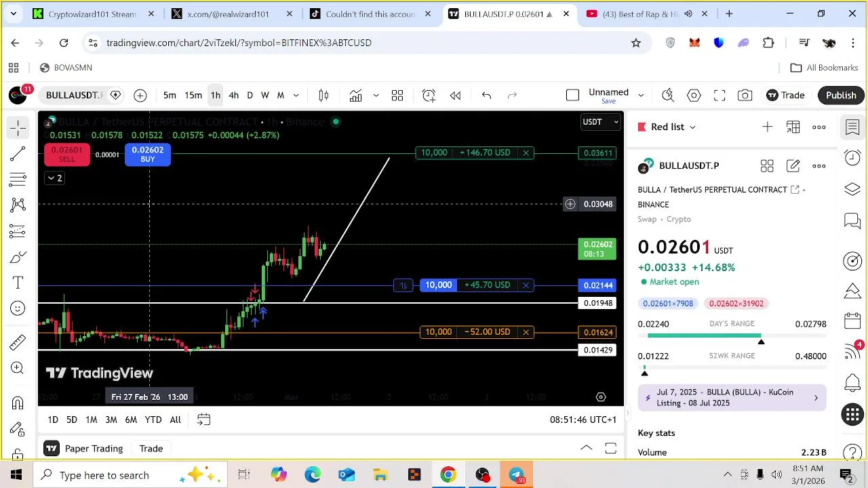Open the chats panel in right sidebar
Viewport: 868px width, 488px height.
click(852, 220)
